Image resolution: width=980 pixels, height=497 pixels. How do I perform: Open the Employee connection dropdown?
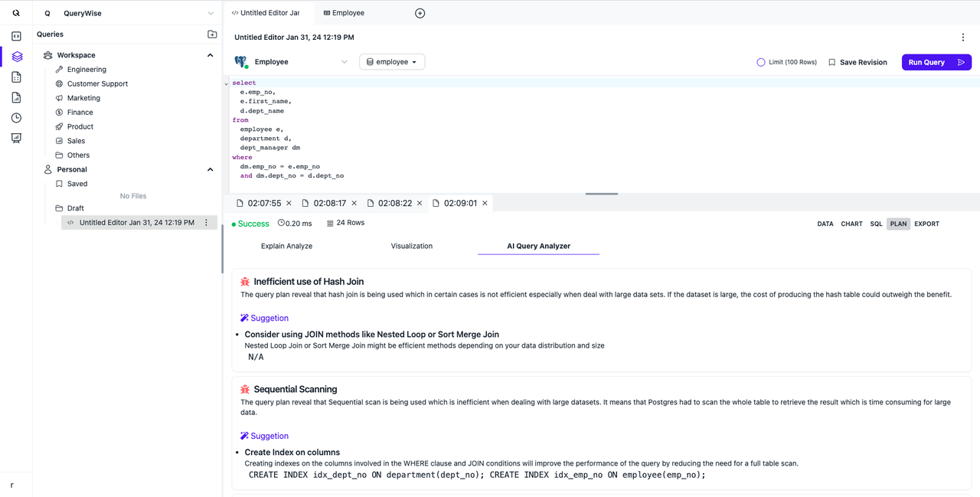click(291, 62)
